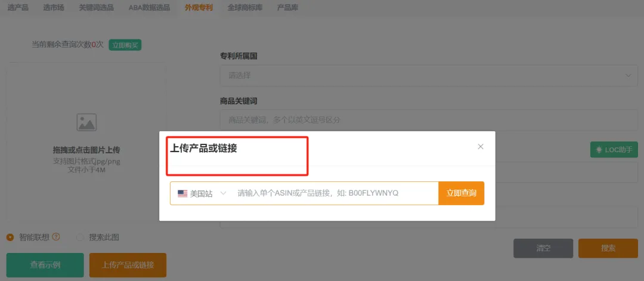Click the 立即购买 button

tap(125, 45)
